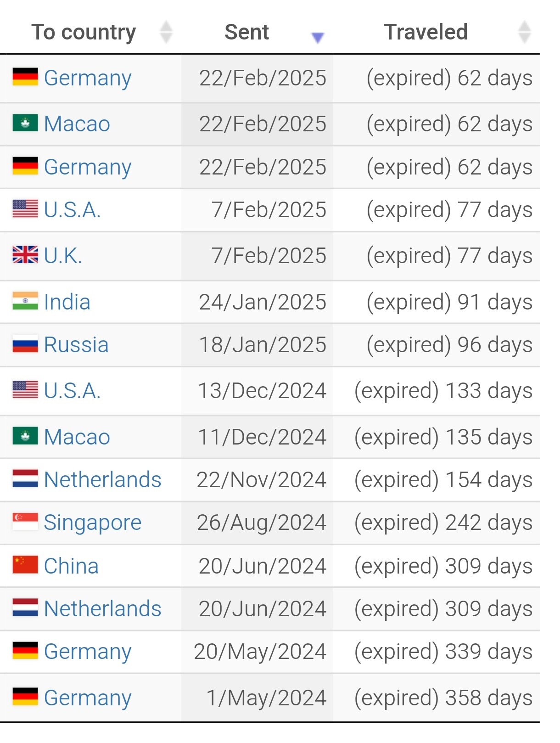Toggle Sent column sort arrow
The height and width of the screenshot is (743, 560).
tap(318, 38)
